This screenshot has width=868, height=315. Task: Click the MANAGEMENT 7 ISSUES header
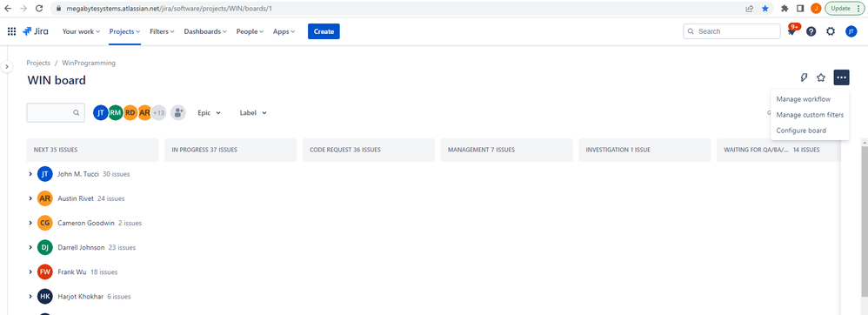click(506, 150)
